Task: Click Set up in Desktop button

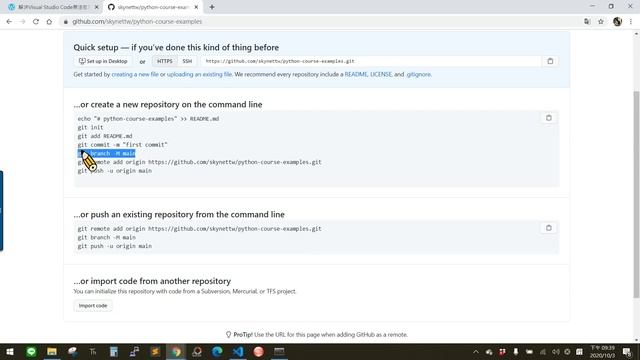Action: tap(103, 61)
